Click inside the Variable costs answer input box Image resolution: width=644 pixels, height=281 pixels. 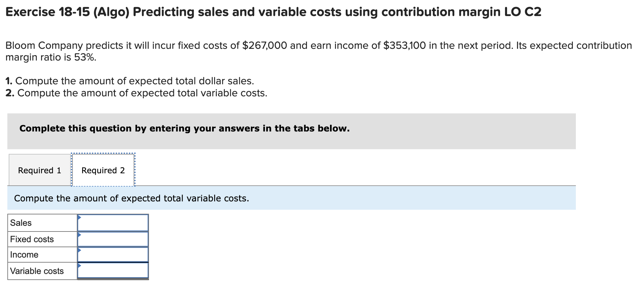[x=114, y=271]
